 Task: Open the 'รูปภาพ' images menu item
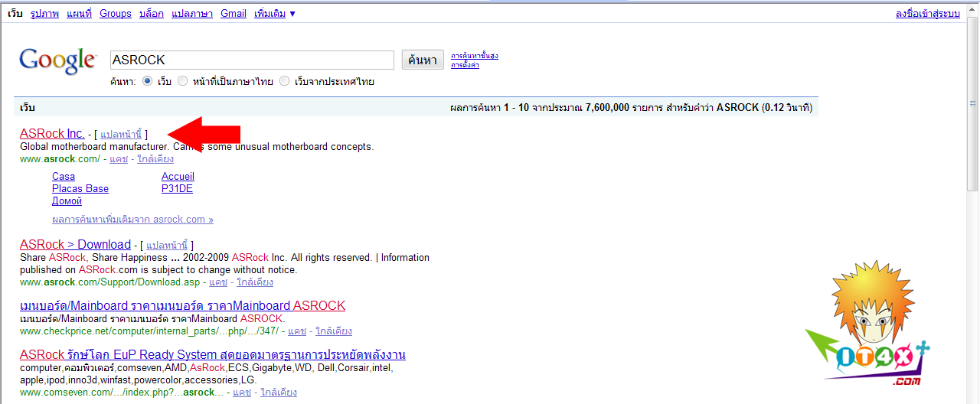coord(44,14)
